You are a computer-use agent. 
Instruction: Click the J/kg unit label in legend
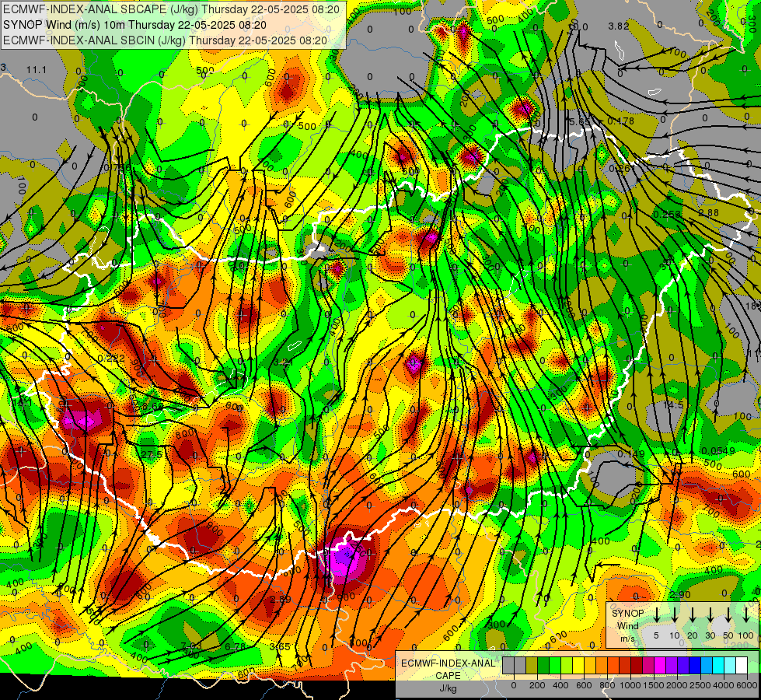(448, 688)
